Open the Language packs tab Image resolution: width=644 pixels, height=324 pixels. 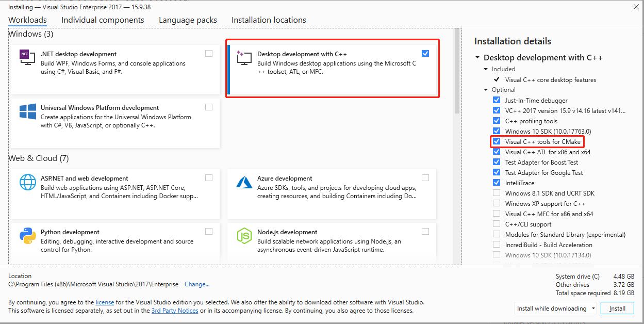(x=188, y=20)
